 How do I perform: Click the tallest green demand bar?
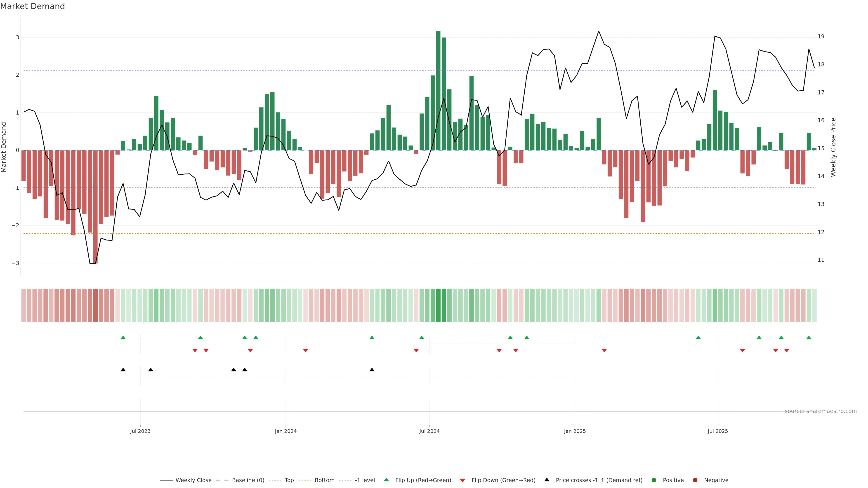pos(438,91)
